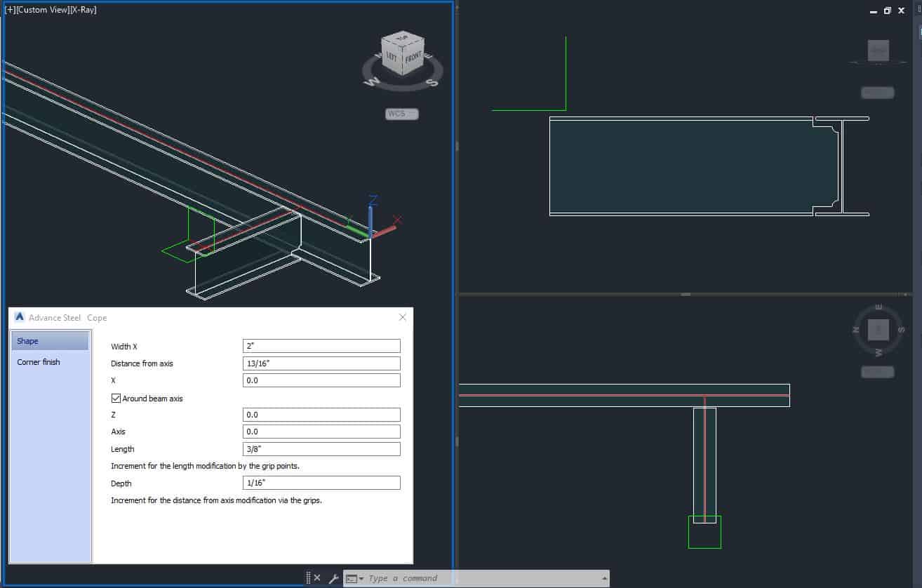Screen dimensions: 922x588
Task: Close the command line with X icon
Action: click(x=317, y=578)
